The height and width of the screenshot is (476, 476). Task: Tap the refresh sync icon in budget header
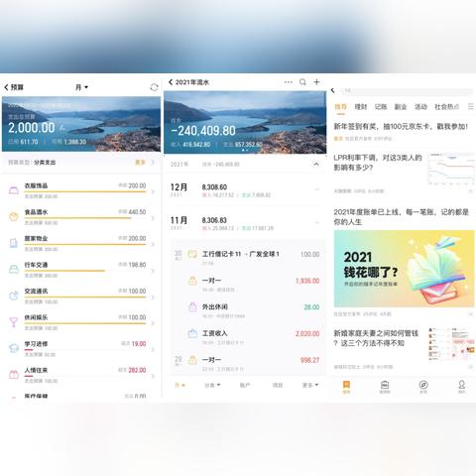click(x=154, y=87)
